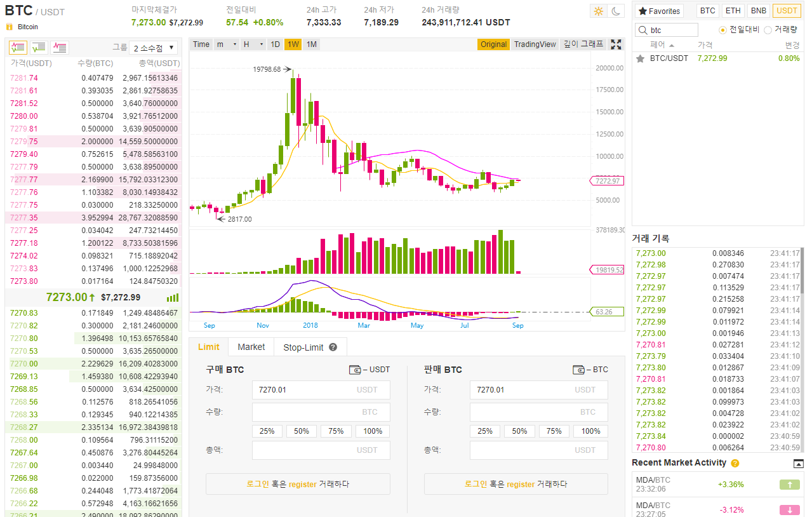Select sell order at price 7281.74
Image resolution: width=812 pixels, height=517 pixels.
[94, 77]
